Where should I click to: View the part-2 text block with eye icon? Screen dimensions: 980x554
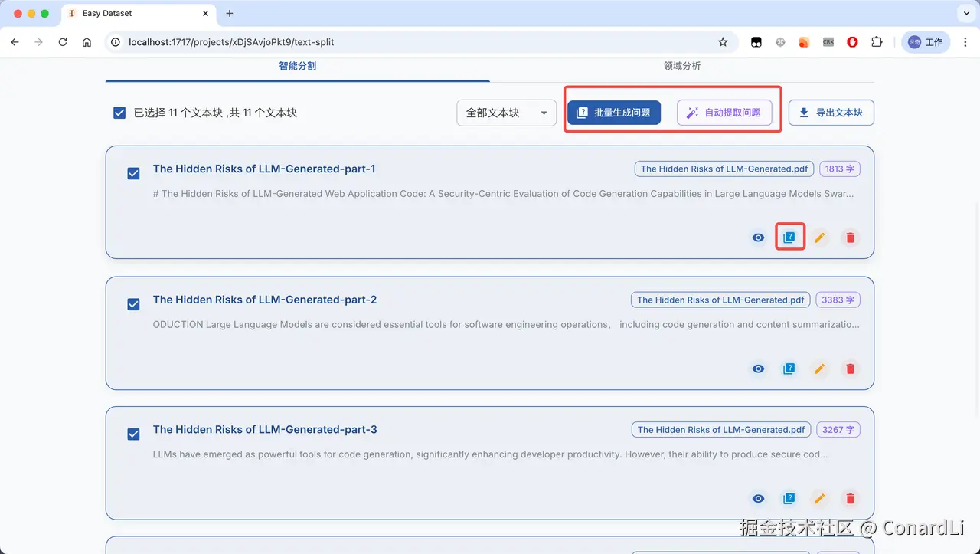coord(758,369)
